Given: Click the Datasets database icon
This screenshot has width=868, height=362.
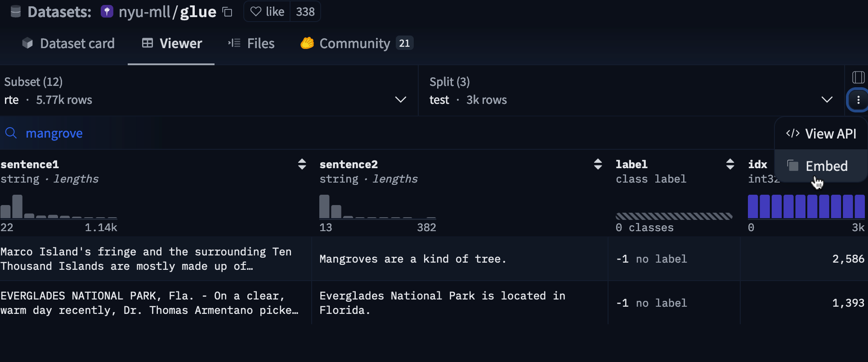Looking at the screenshot, I should (x=16, y=12).
